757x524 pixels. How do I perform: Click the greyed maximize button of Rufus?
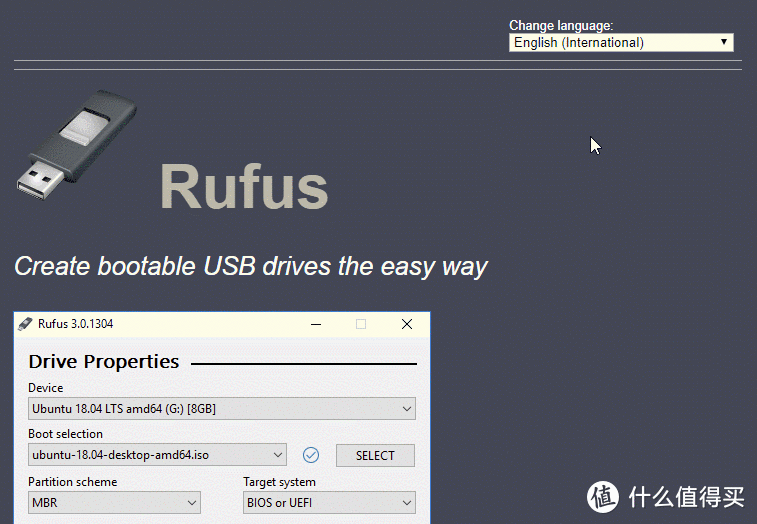click(361, 324)
